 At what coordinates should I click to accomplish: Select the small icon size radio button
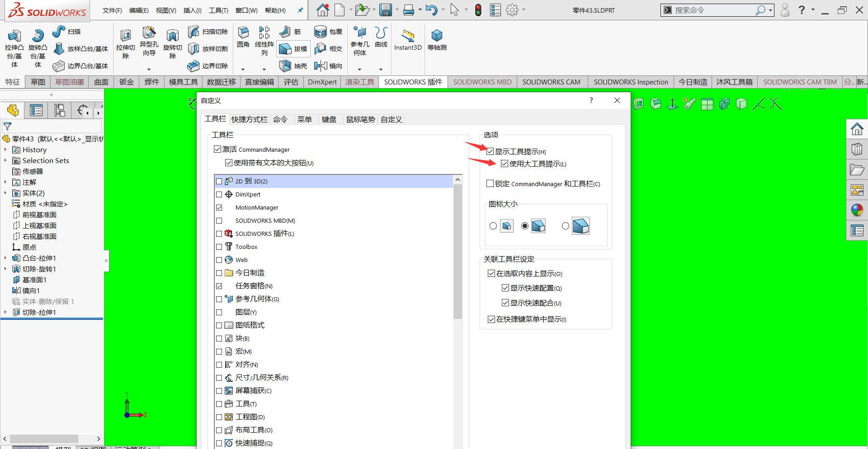click(x=493, y=226)
